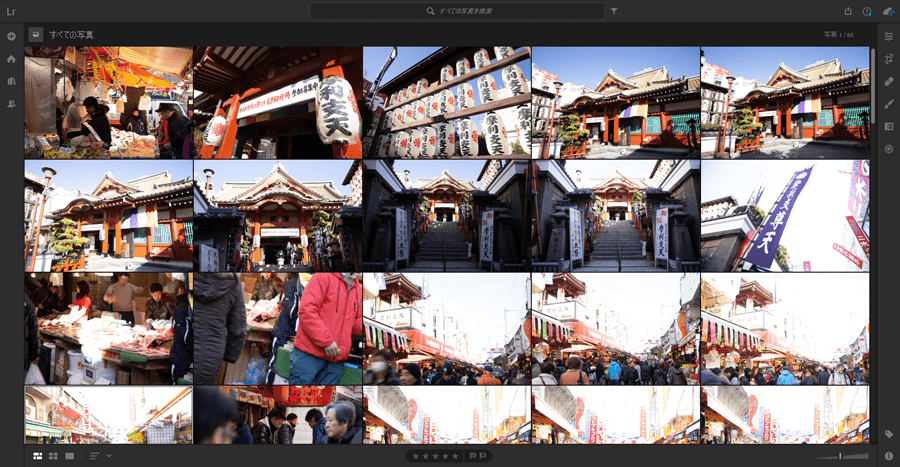Screen dimensions: 900x467
Task: Select the Crop and Rotate tool
Action: click(x=889, y=59)
